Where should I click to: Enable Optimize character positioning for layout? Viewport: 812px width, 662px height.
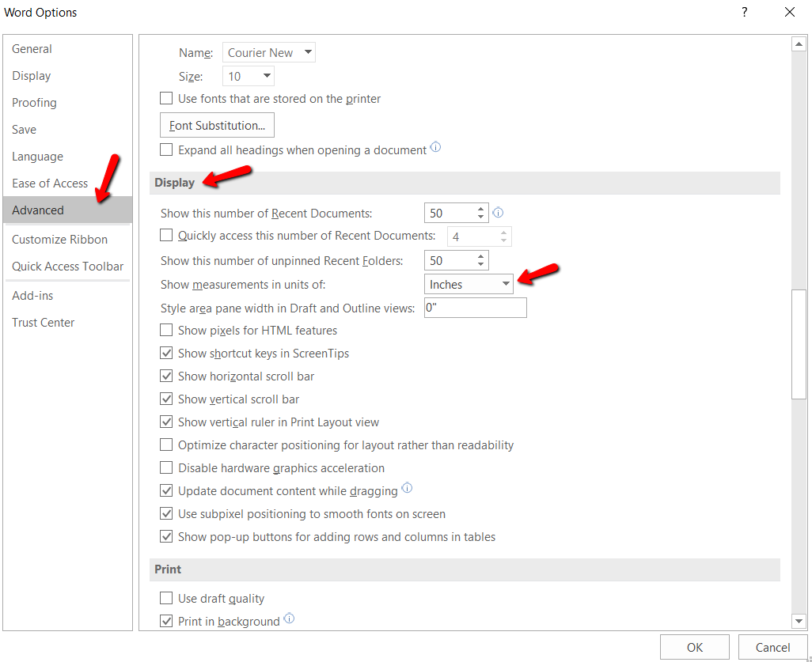tap(166, 444)
